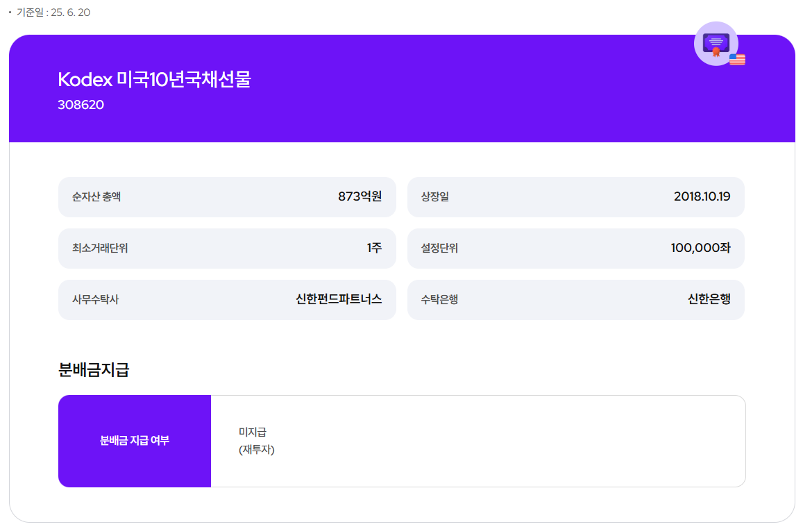Select the purple 분배금 지급 여부 label
Screen dimensions: 812x529
pos(134,442)
